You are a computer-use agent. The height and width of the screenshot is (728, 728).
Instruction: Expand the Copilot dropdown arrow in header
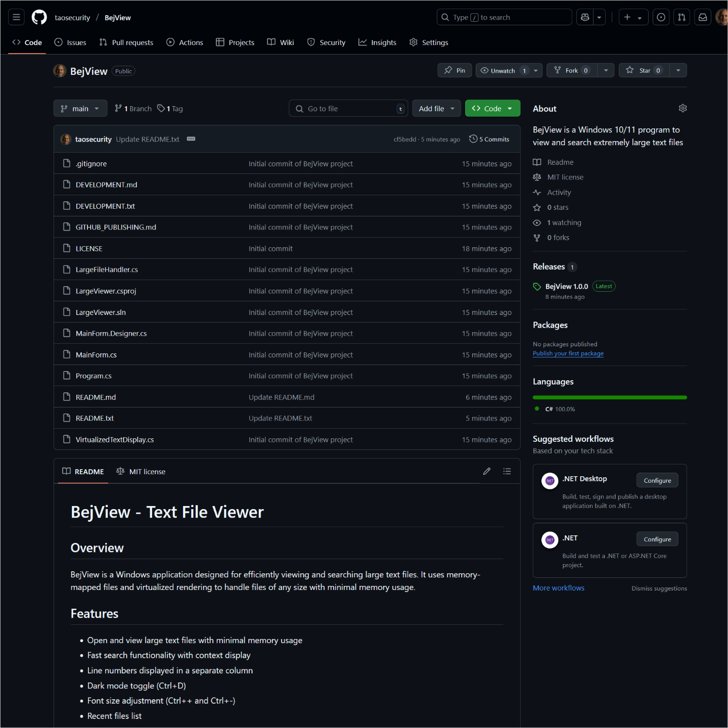click(599, 17)
